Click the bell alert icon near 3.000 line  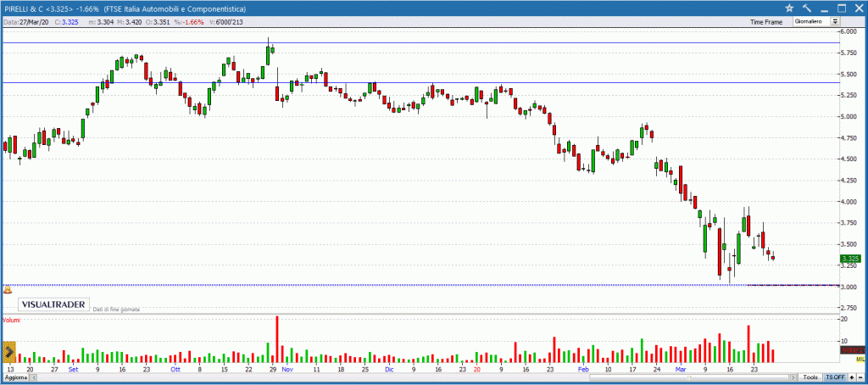(8, 290)
